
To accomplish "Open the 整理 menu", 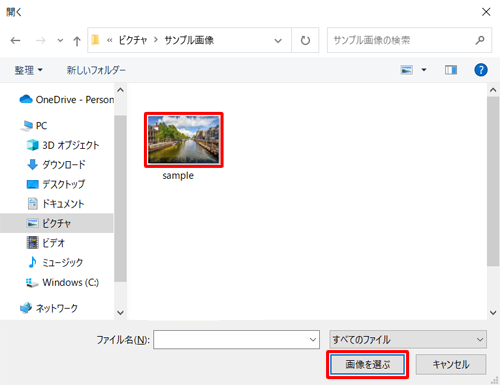I will (x=28, y=70).
